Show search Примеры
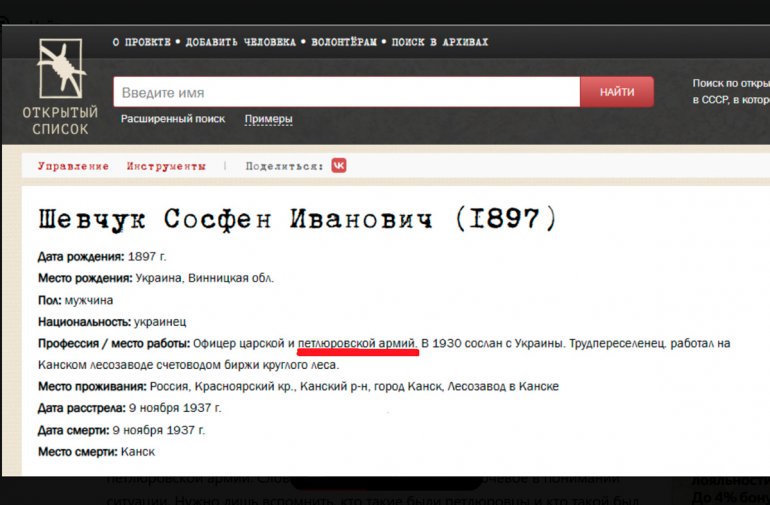This screenshot has height=505, width=770. click(x=268, y=119)
